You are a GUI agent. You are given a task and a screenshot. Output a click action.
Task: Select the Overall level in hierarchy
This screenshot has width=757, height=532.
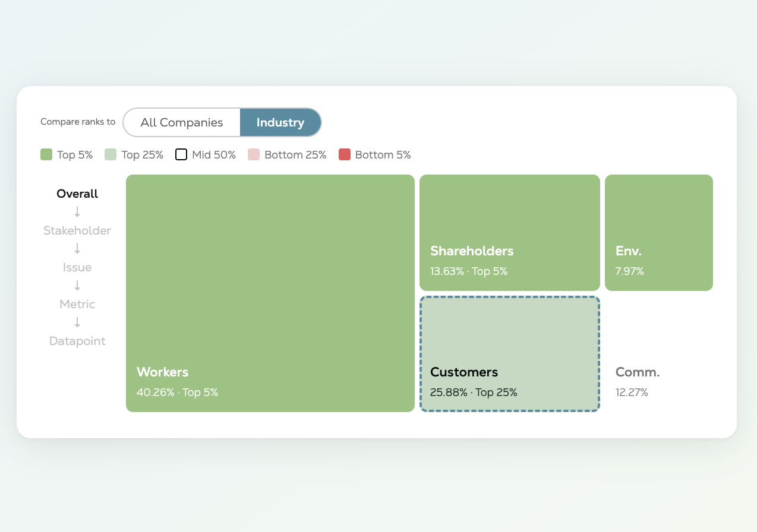pyautogui.click(x=77, y=194)
